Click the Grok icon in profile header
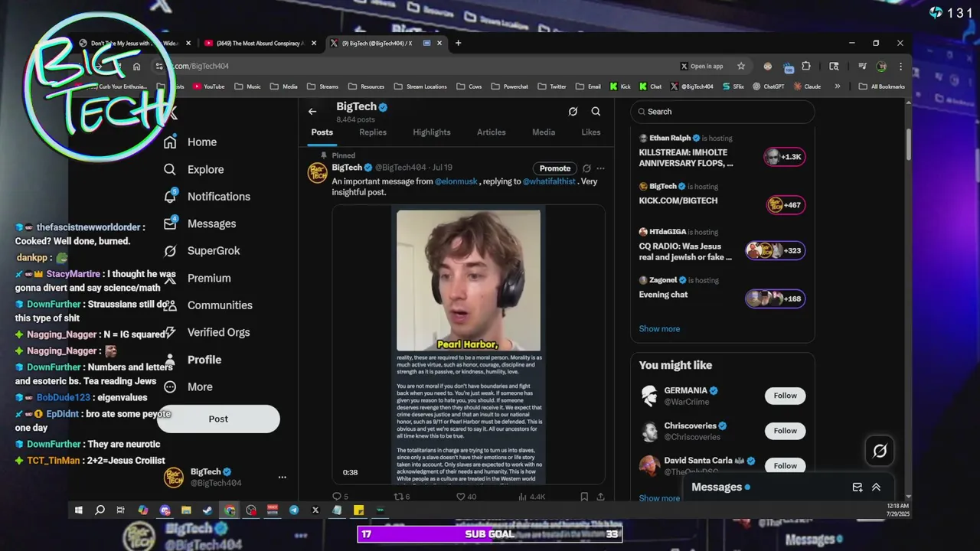The height and width of the screenshot is (551, 980). click(573, 112)
